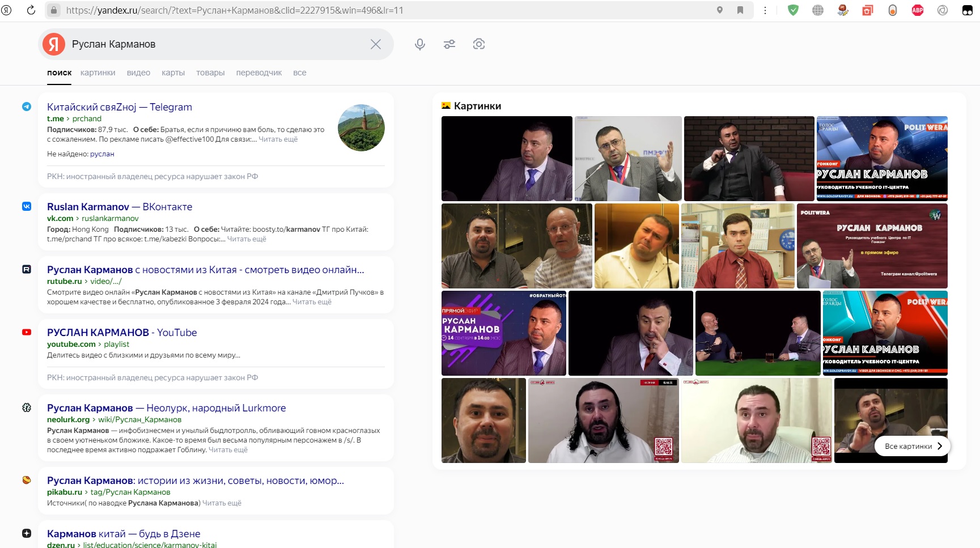Open the search filter settings icon
The width and height of the screenshot is (980, 548).
(x=449, y=44)
